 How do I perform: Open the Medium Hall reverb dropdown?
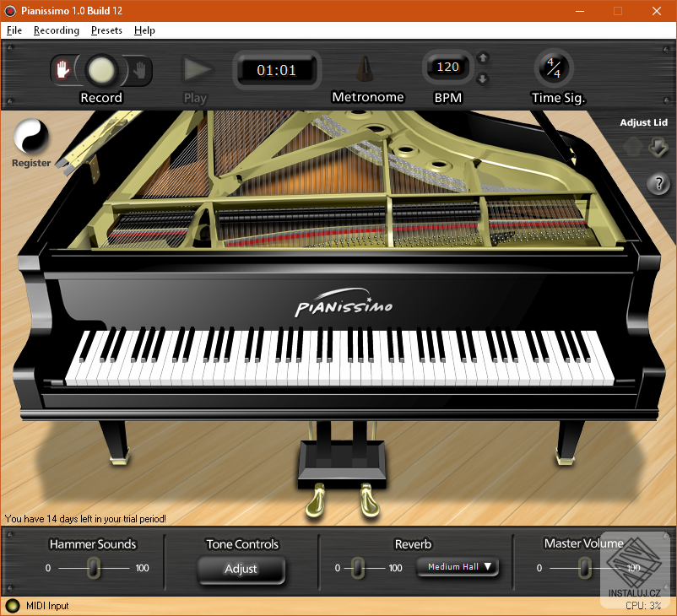458,567
